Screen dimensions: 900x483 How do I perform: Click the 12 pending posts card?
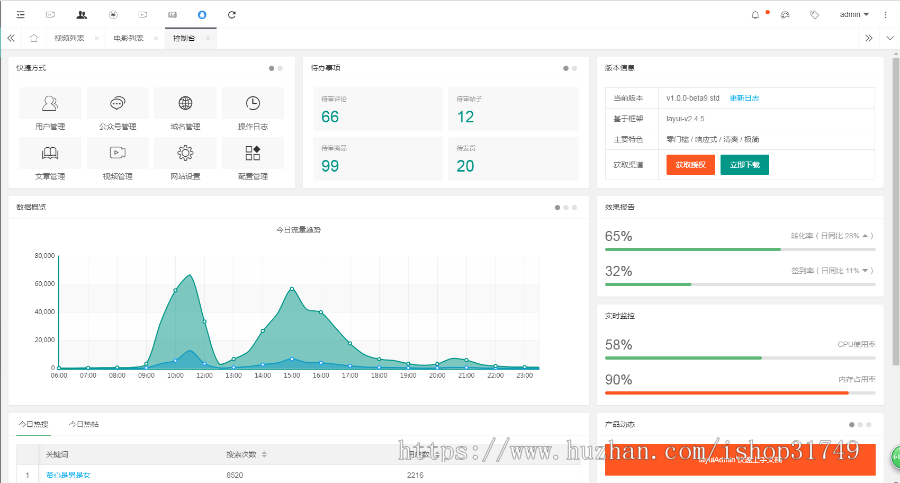(x=513, y=109)
